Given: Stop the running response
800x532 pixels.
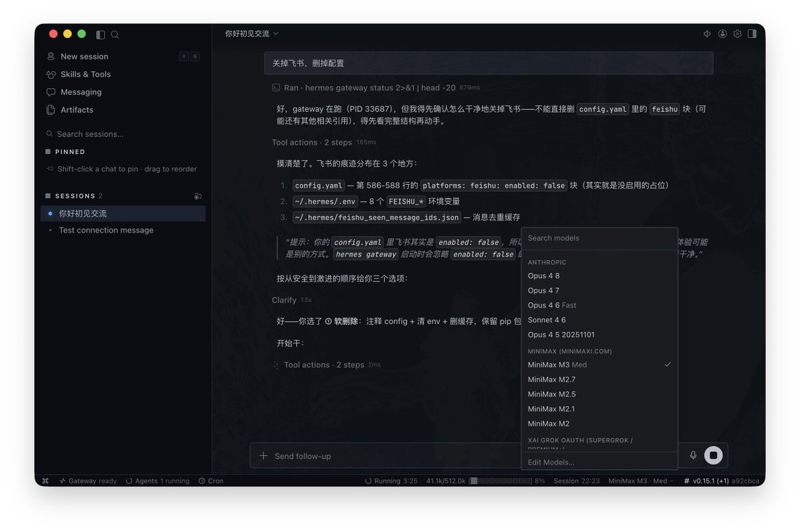Looking at the screenshot, I should pyautogui.click(x=713, y=455).
